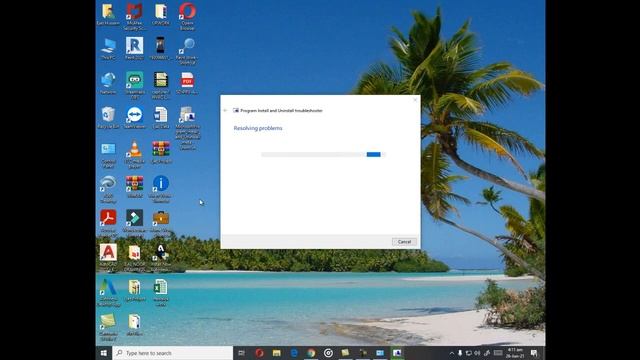Open the Revit desktop shortcut
The height and width of the screenshot is (360, 640).
(134, 49)
